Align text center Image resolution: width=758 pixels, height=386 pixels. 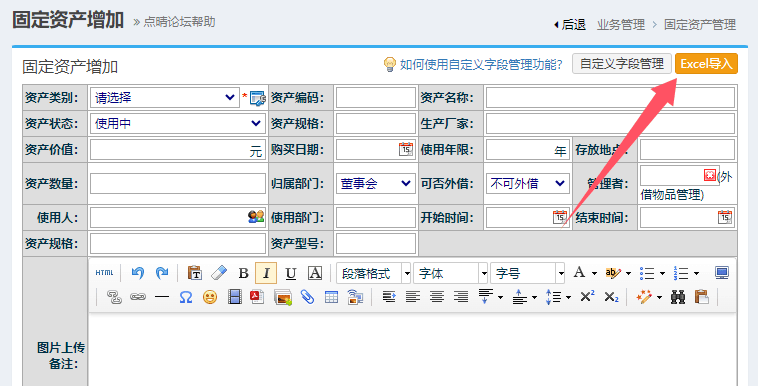click(x=437, y=297)
